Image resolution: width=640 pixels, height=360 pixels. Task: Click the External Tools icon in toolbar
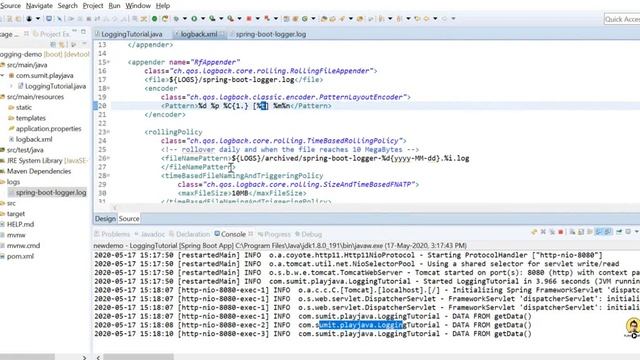[231, 19]
